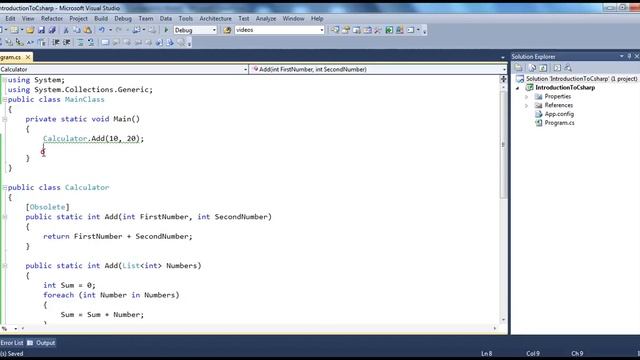The image size is (640, 360).
Task: Open the Architecture menu
Action: tap(216, 18)
